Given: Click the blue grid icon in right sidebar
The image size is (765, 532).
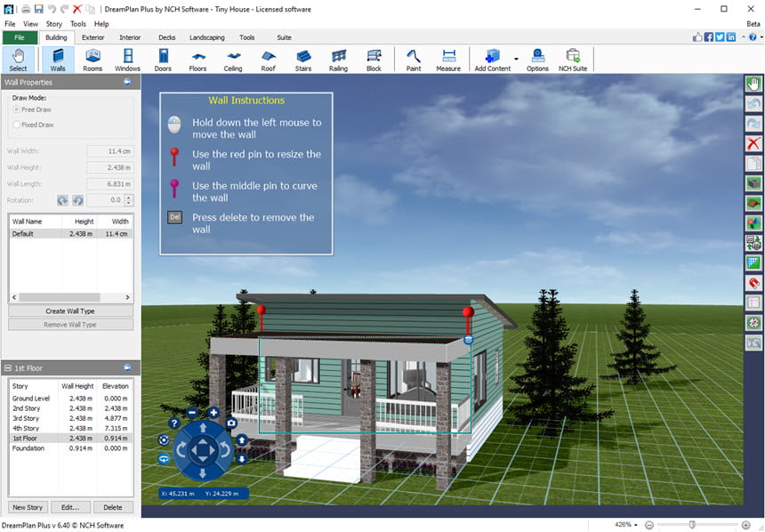Looking at the screenshot, I should pyautogui.click(x=753, y=263).
